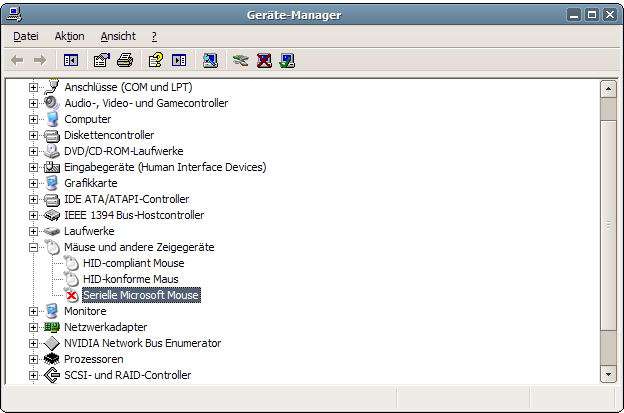The height and width of the screenshot is (413, 624).
Task: Open the ? help menu
Action: 154,36
